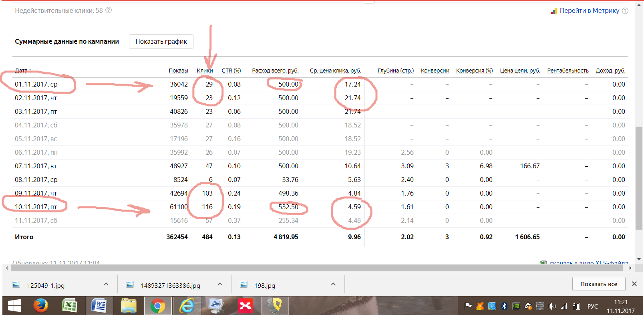This screenshot has width=644, height=315.
Task: Sort by Конверсии column header
Action: [435, 71]
